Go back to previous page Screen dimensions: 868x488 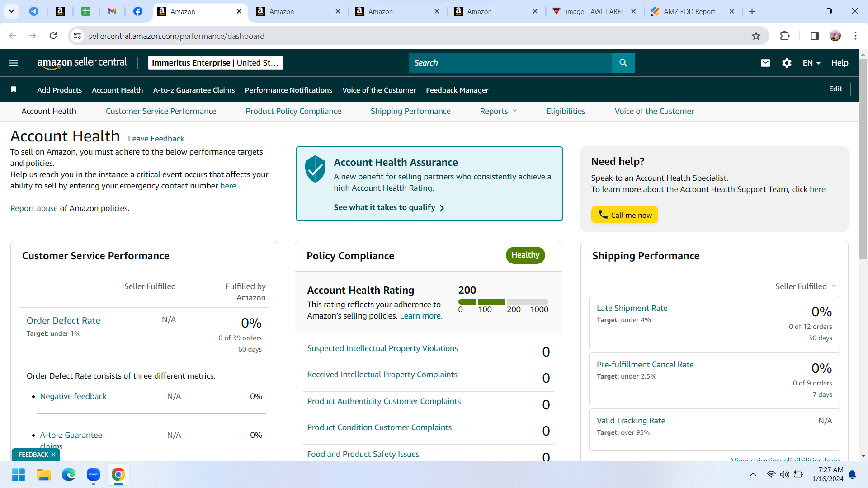(x=13, y=36)
